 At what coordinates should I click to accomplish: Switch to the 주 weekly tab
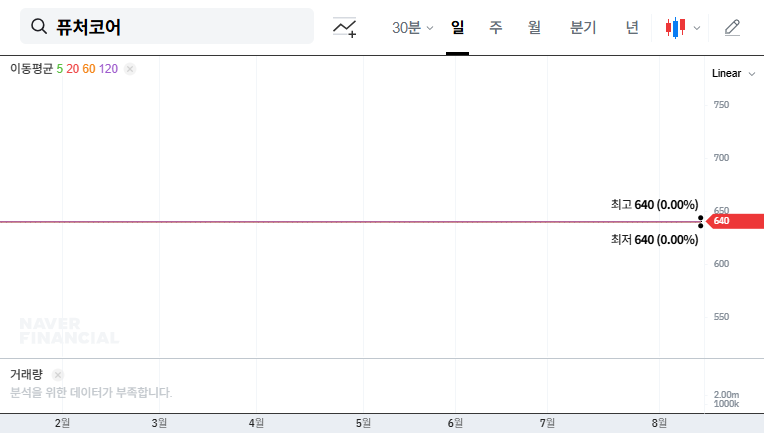point(495,28)
